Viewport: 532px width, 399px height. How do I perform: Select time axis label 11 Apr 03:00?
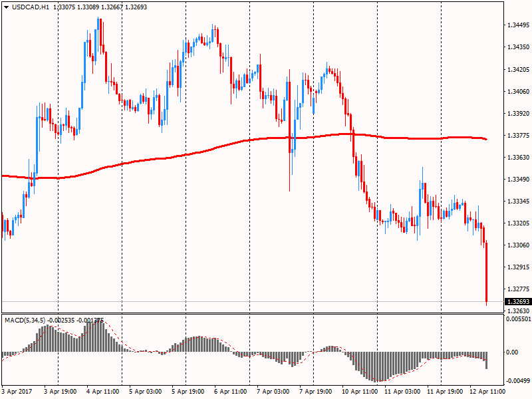[x=402, y=392]
